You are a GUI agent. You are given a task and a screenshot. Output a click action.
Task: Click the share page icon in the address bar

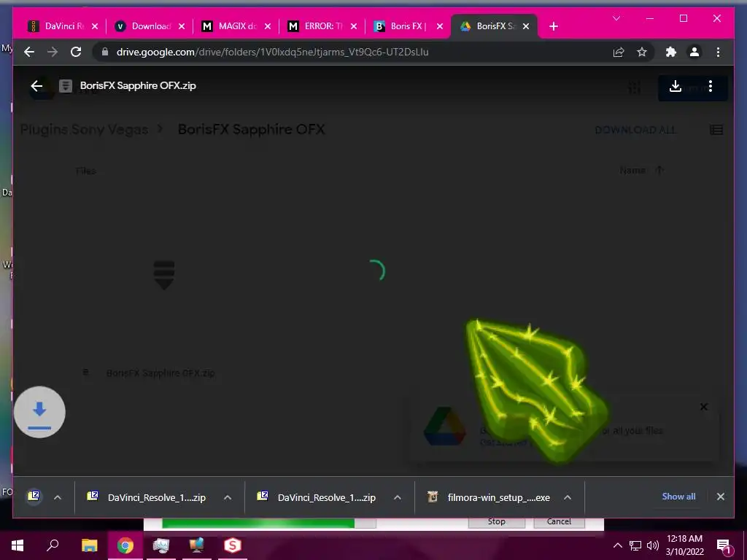tap(619, 52)
